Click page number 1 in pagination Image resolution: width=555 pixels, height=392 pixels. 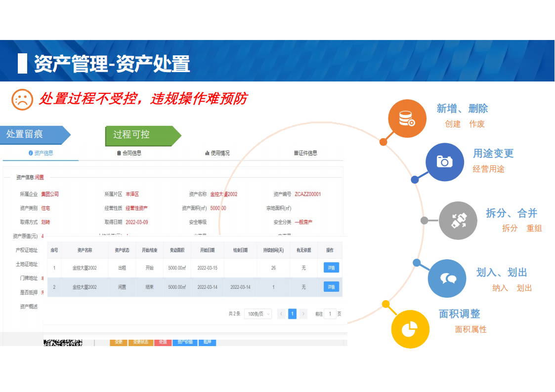pos(292,314)
